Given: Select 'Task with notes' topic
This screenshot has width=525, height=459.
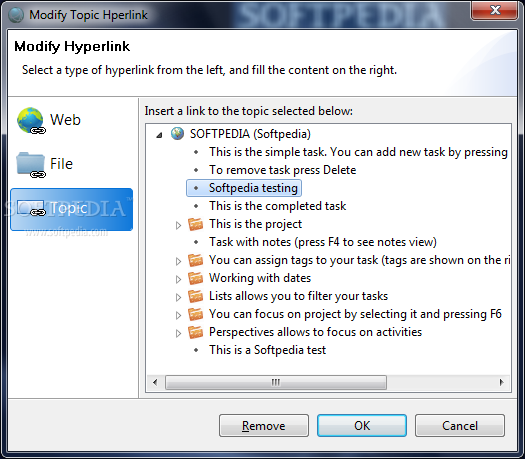Looking at the screenshot, I should click(323, 242).
